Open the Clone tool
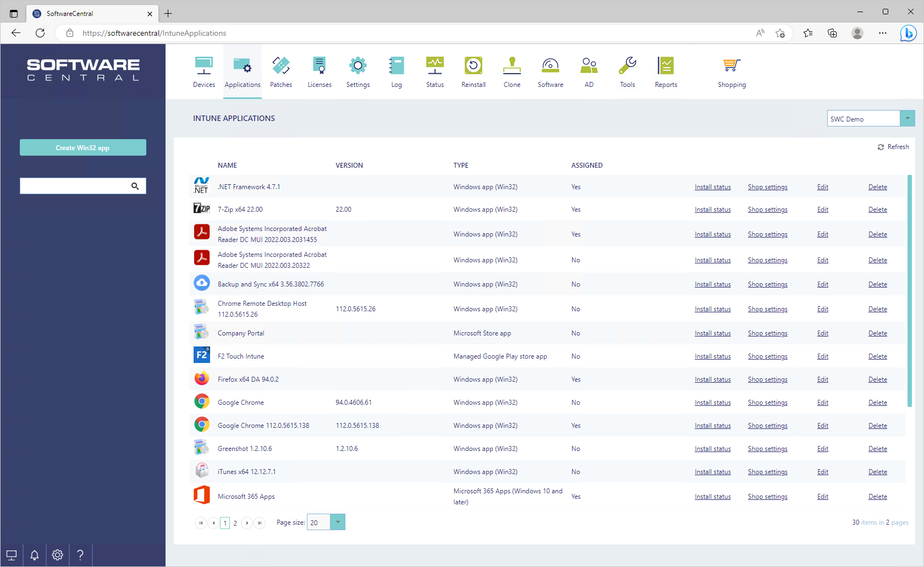The width and height of the screenshot is (924, 567). pos(512,71)
